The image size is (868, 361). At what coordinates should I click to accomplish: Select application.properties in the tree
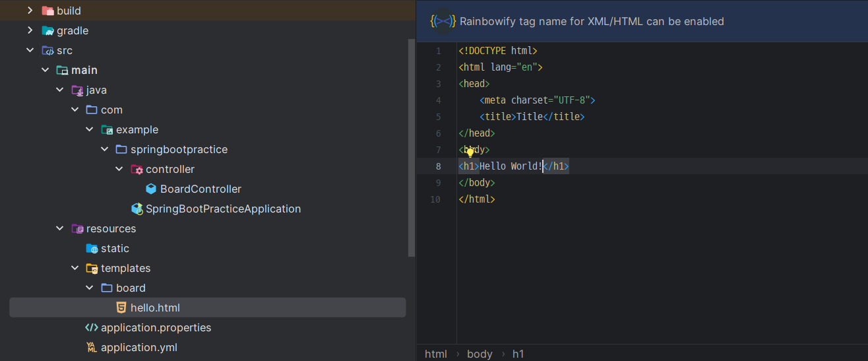pos(156,327)
